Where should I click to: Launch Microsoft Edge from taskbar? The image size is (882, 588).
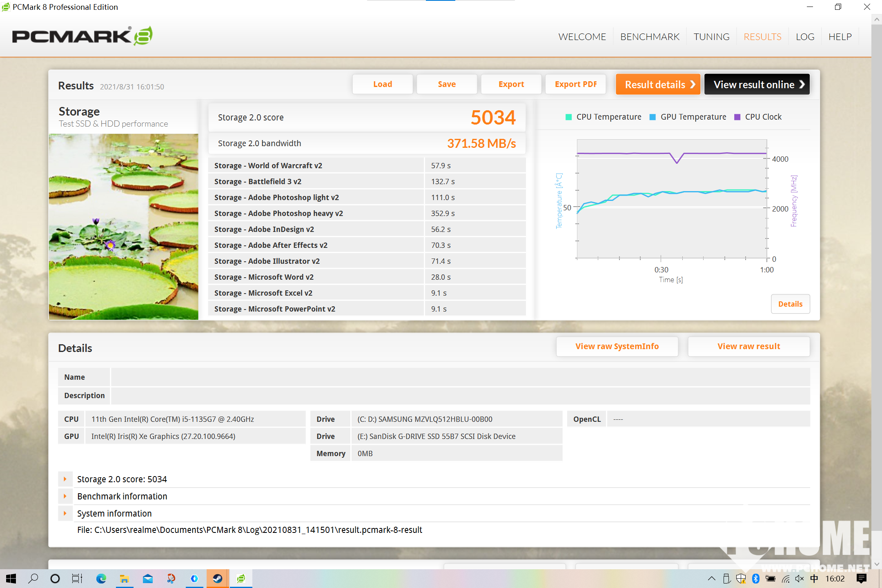101,578
